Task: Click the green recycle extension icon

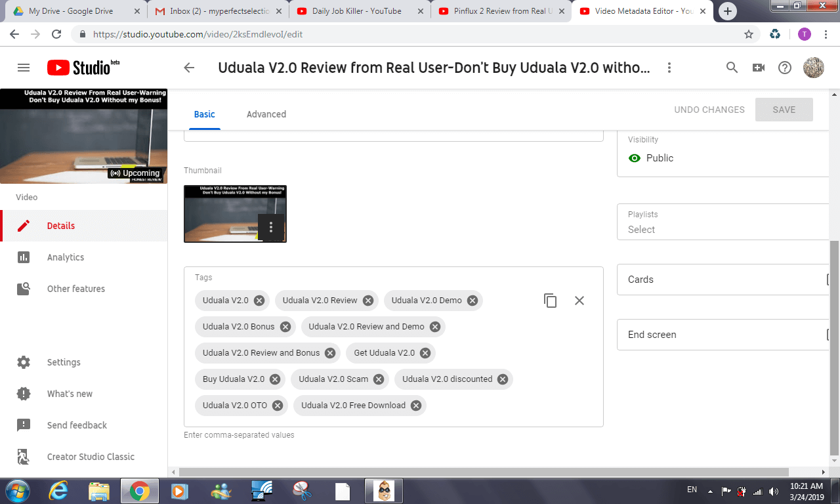Action: pos(776,34)
